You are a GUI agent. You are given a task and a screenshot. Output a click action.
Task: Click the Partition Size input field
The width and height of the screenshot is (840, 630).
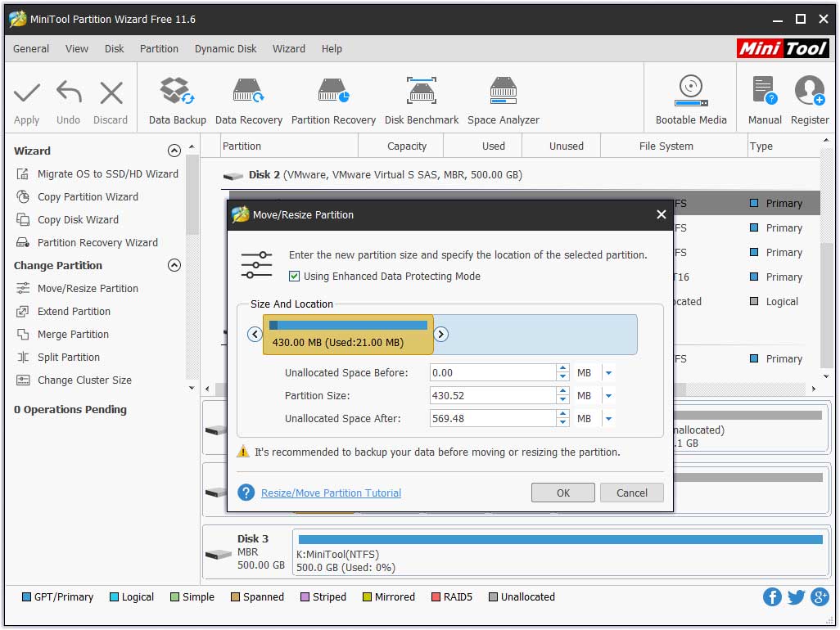click(493, 396)
